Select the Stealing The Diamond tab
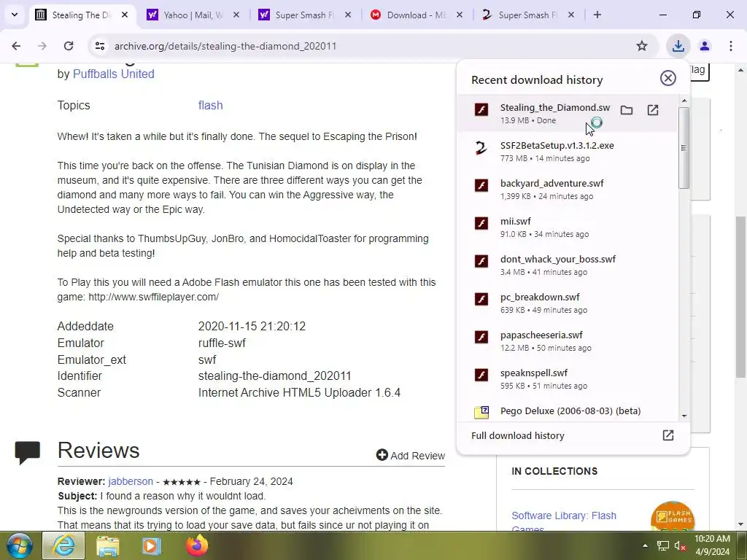This screenshot has height=560, width=747. point(82,15)
